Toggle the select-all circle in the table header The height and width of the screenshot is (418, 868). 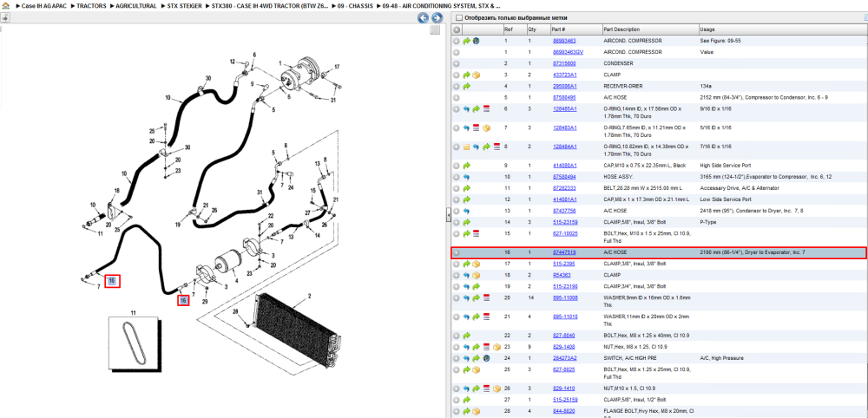click(x=457, y=29)
